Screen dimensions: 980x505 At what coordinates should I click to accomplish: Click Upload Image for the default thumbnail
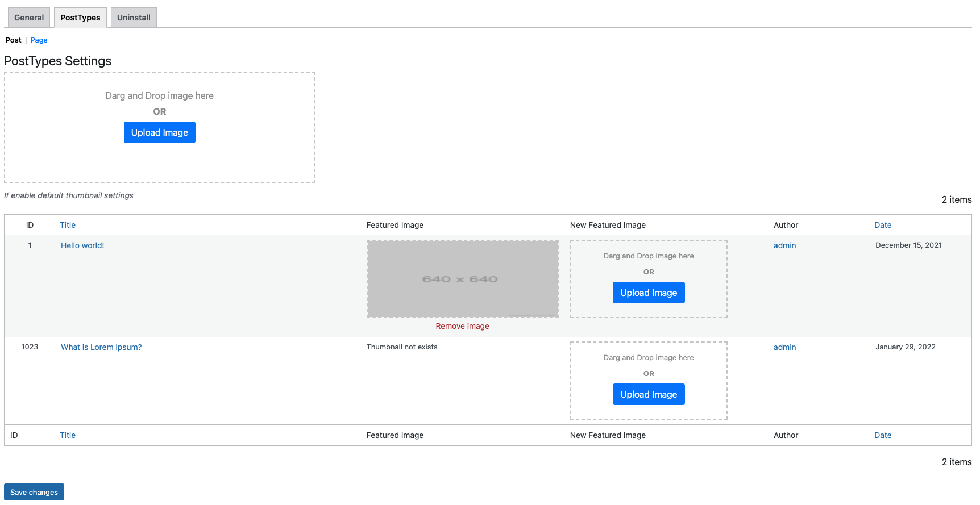click(160, 132)
